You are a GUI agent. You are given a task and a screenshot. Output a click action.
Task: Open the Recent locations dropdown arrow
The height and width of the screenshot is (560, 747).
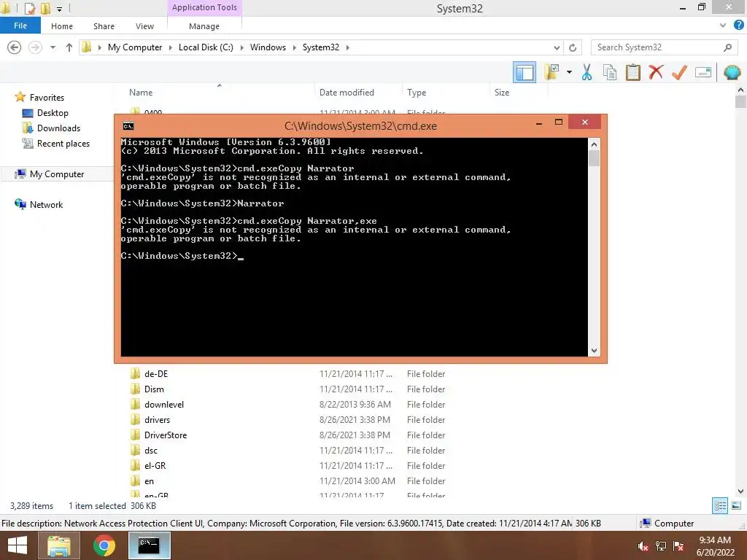(x=53, y=47)
